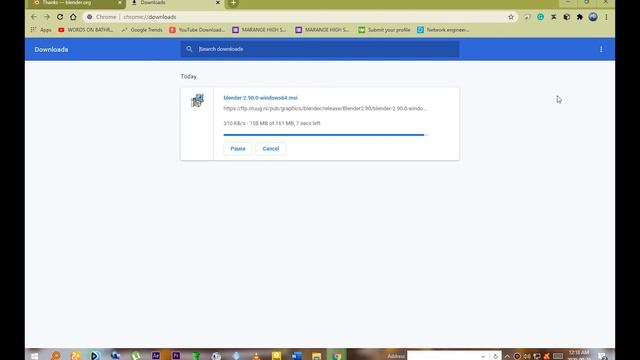Image resolution: width=640 pixels, height=360 pixels.
Task: Open the Chrome three-dot menu
Action: coord(607,17)
